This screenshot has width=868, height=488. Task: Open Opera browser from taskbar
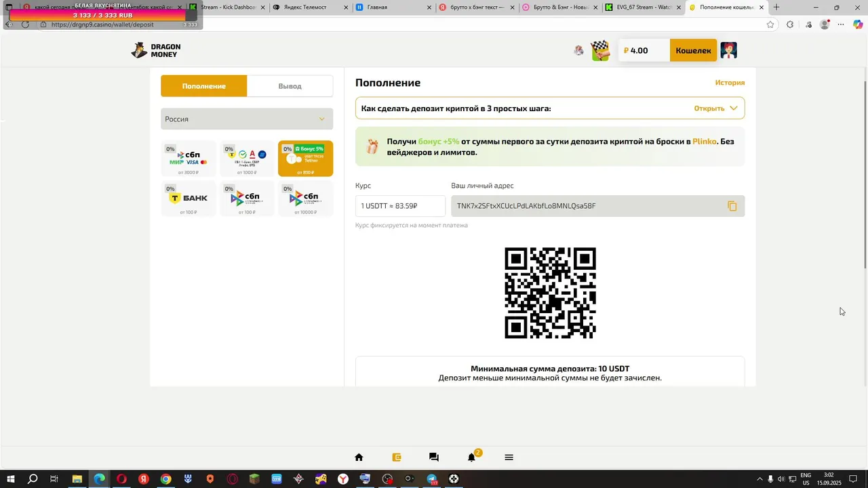[122, 479]
